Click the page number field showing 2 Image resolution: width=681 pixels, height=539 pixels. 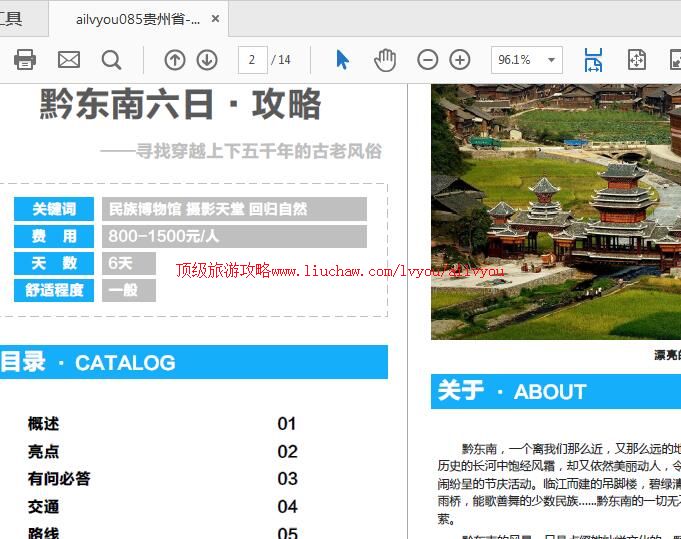pos(252,60)
